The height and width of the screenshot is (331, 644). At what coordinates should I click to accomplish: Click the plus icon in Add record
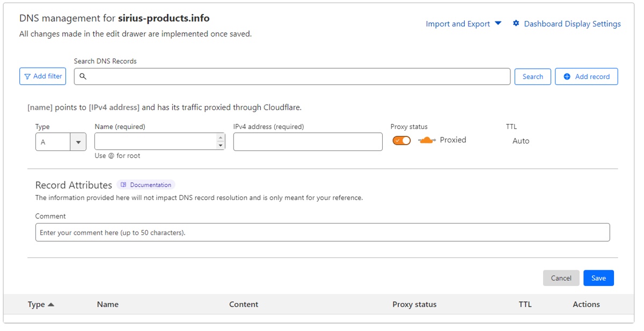[567, 76]
